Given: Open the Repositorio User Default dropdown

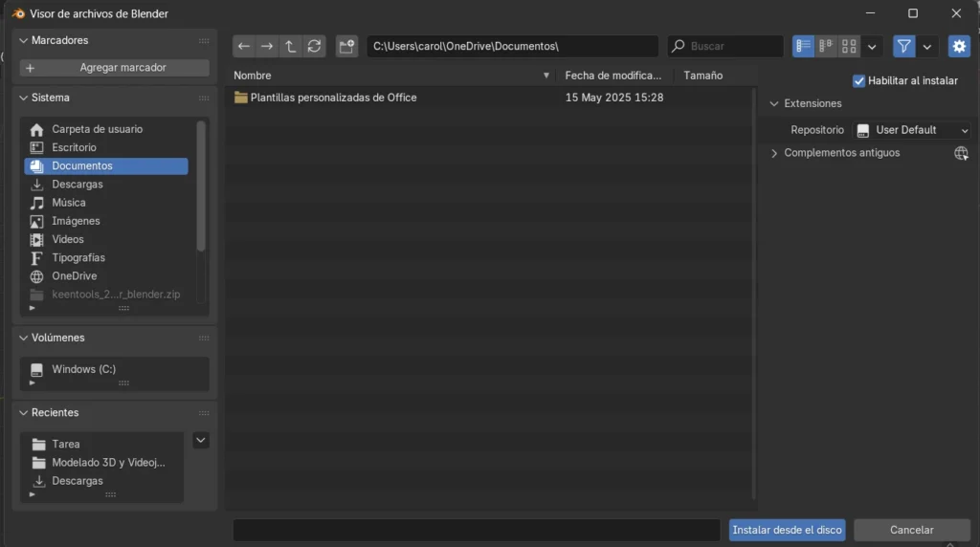Looking at the screenshot, I should click(912, 130).
